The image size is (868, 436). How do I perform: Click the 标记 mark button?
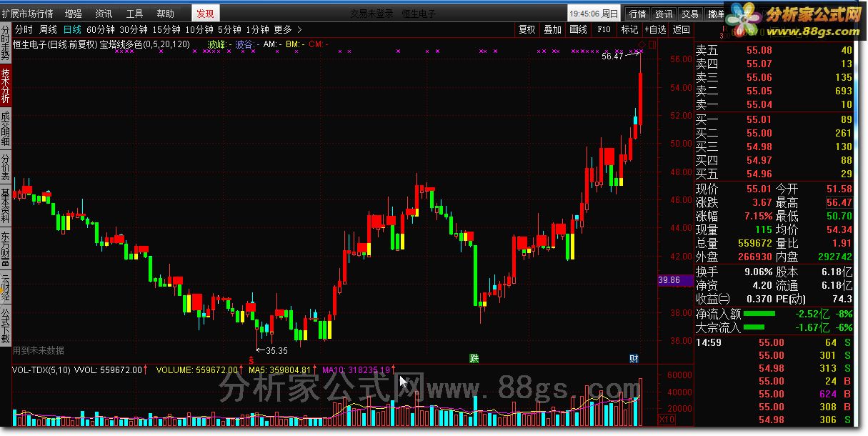(629, 29)
